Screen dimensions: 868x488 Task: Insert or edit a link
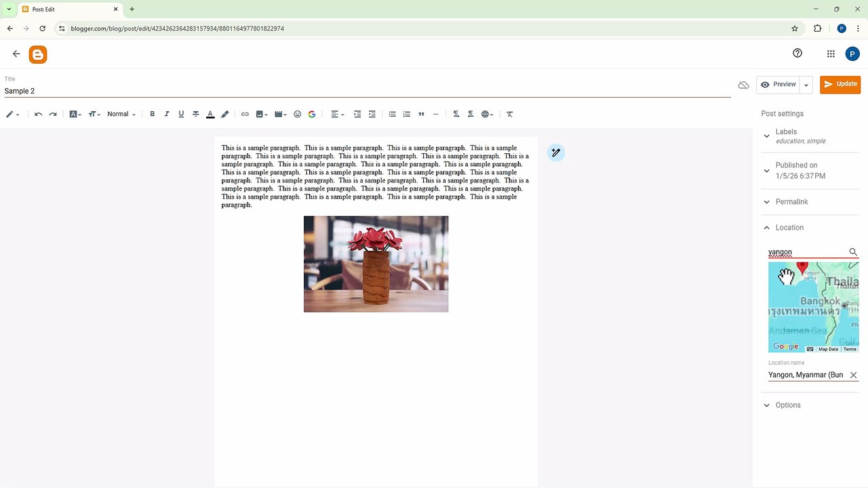click(245, 115)
